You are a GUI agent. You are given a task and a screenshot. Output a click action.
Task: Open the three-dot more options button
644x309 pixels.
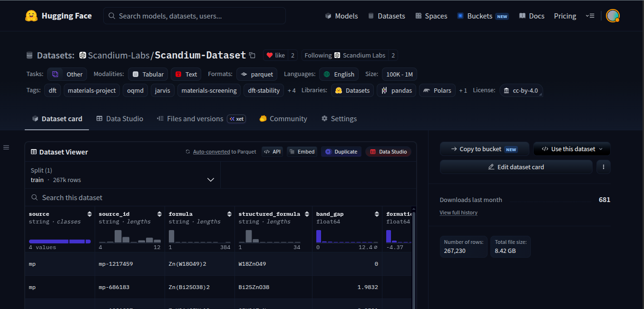coord(603,167)
